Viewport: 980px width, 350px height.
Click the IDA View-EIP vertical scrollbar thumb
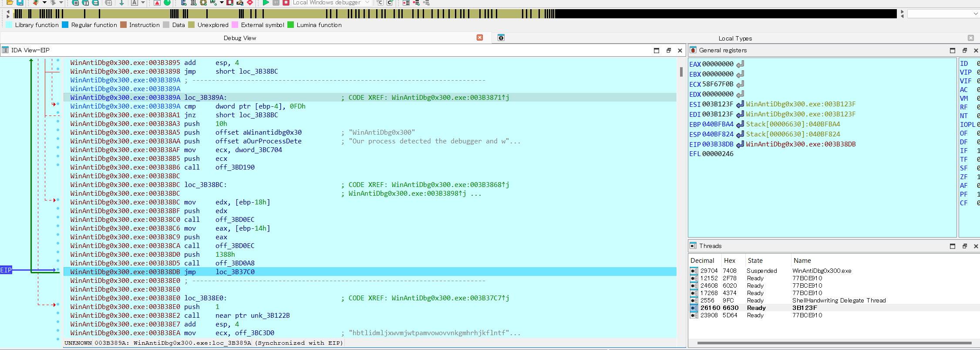click(x=681, y=72)
